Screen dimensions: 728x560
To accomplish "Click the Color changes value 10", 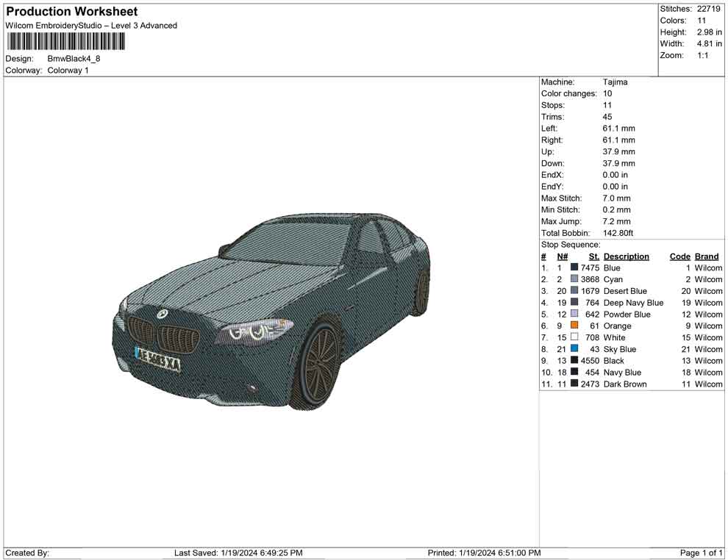I will (607, 94).
